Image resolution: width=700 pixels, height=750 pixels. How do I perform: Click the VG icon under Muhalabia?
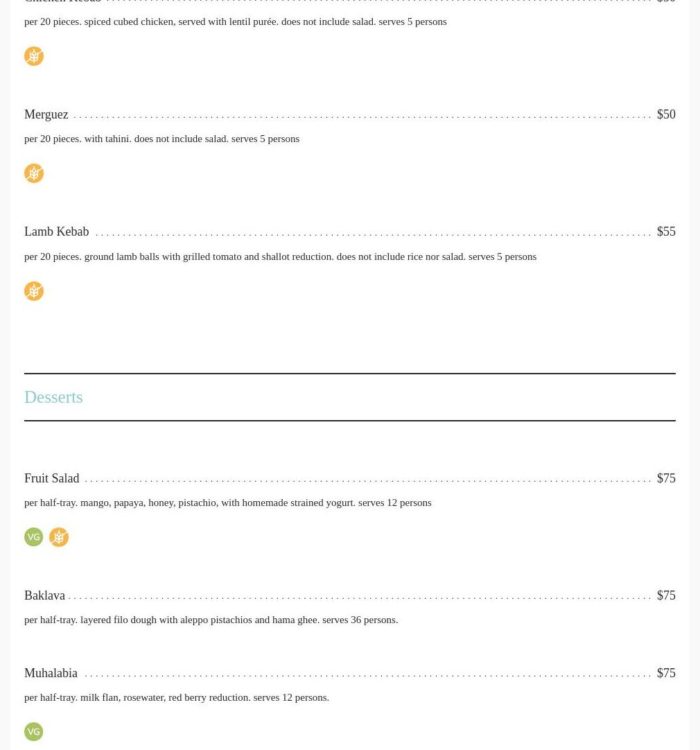(x=34, y=731)
